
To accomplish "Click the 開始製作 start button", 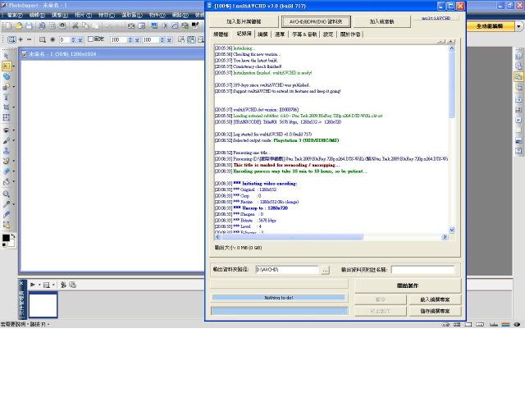I will click(x=408, y=285).
